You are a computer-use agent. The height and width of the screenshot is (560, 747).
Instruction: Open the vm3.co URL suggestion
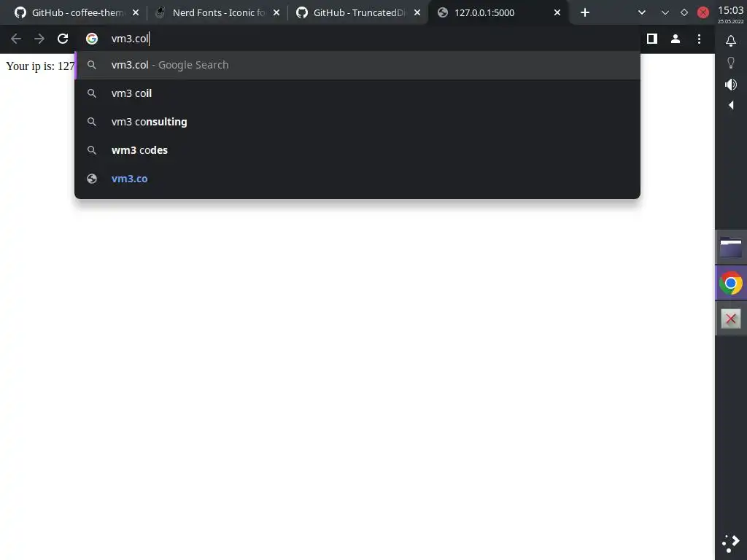357,179
